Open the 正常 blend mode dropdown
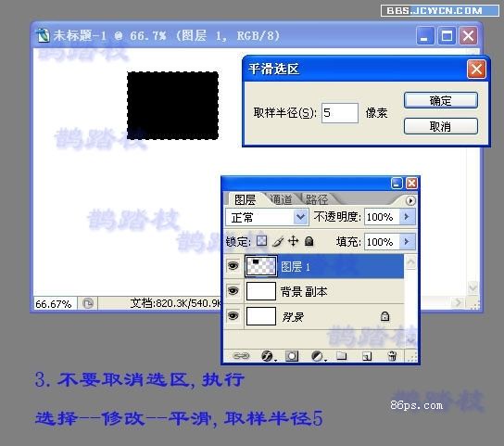Image resolution: width=504 pixels, height=446 pixels. (300, 217)
